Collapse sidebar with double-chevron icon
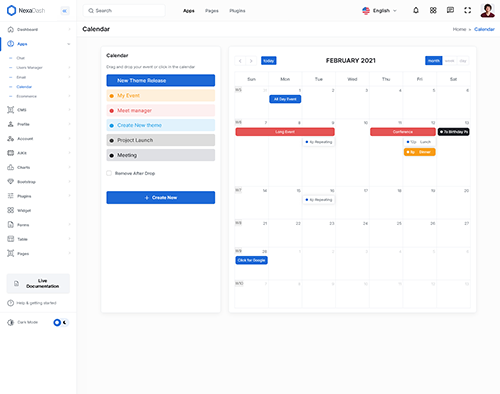Screen dimensions: 500x394 pos(65,11)
